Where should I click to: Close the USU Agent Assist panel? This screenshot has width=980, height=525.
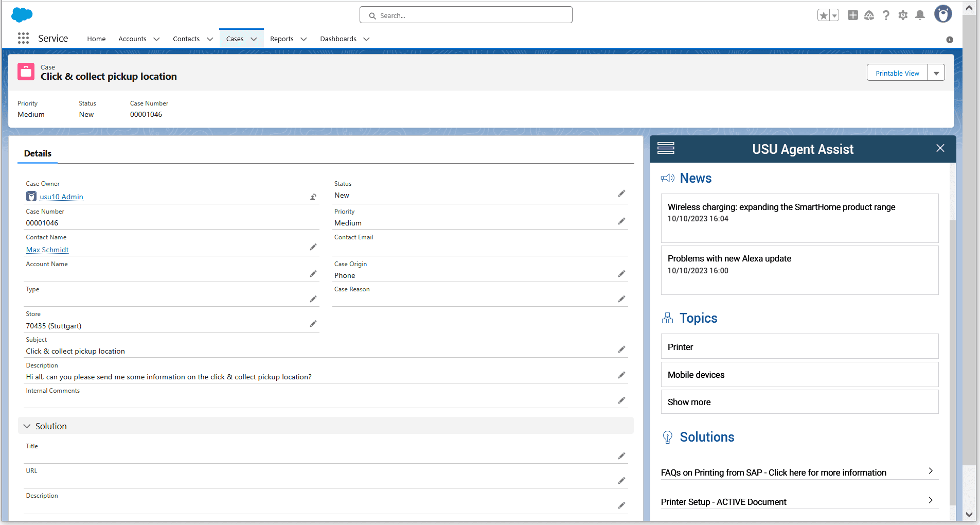(940, 148)
